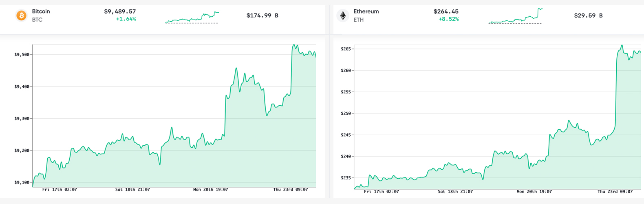Screen dimensions: 644x204
Task: Click Bitcoin +1.64% change value
Action: (x=126, y=19)
